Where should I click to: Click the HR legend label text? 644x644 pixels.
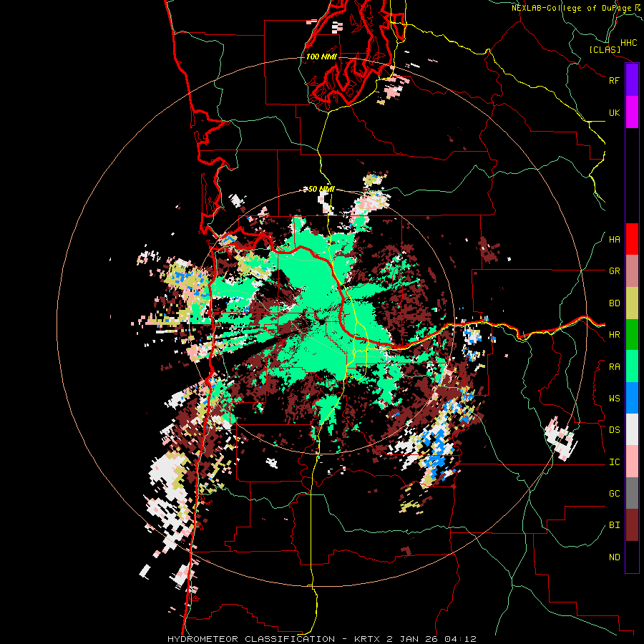click(x=614, y=335)
